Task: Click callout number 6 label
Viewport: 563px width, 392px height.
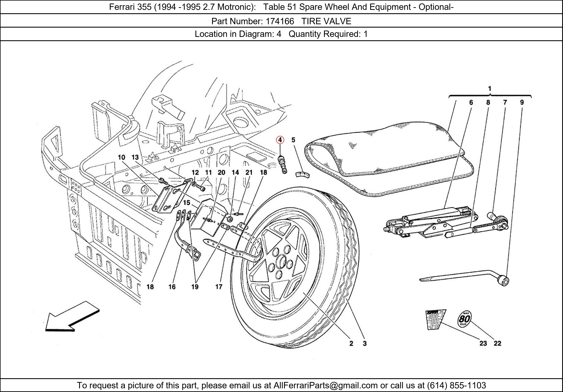Action: [x=471, y=103]
